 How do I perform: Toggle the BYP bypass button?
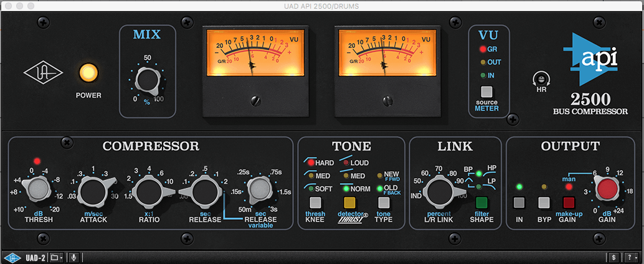(544, 203)
